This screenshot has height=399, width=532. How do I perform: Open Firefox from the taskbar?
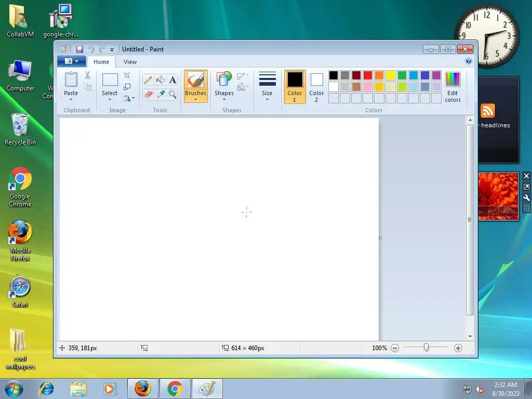[x=143, y=389]
